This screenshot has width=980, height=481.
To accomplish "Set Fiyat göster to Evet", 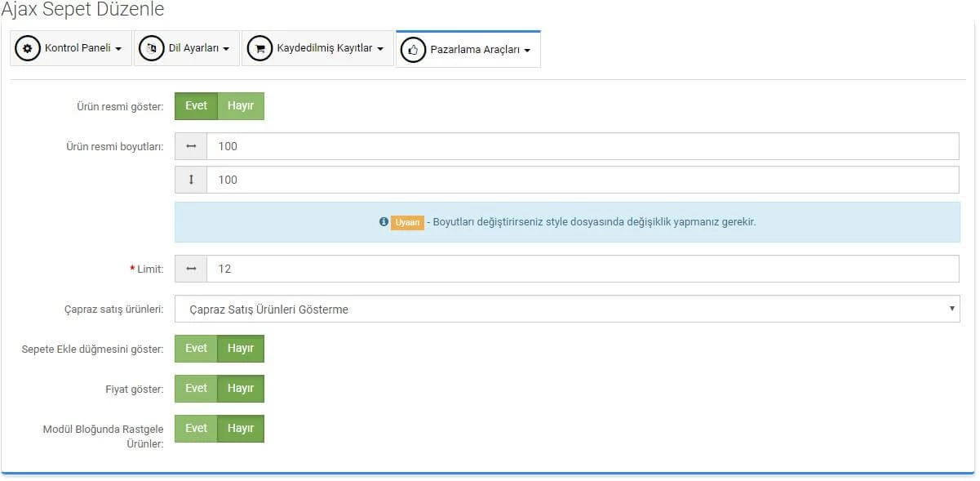I will point(195,388).
